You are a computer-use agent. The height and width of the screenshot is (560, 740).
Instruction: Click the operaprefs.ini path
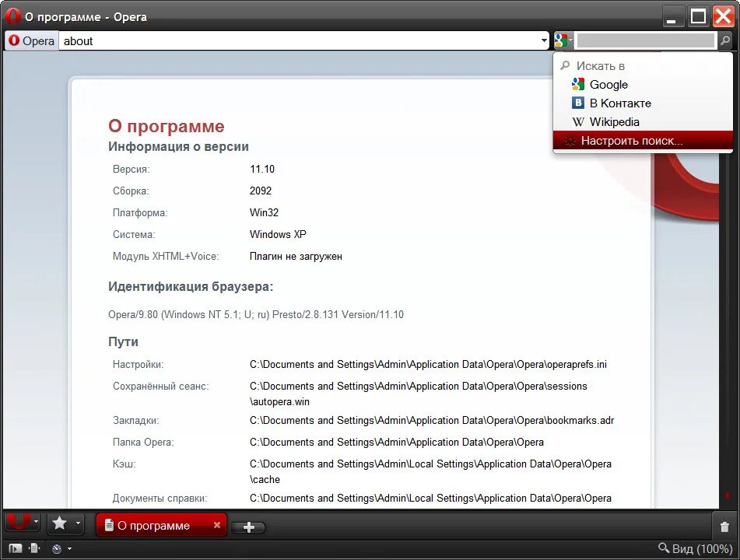click(x=428, y=364)
